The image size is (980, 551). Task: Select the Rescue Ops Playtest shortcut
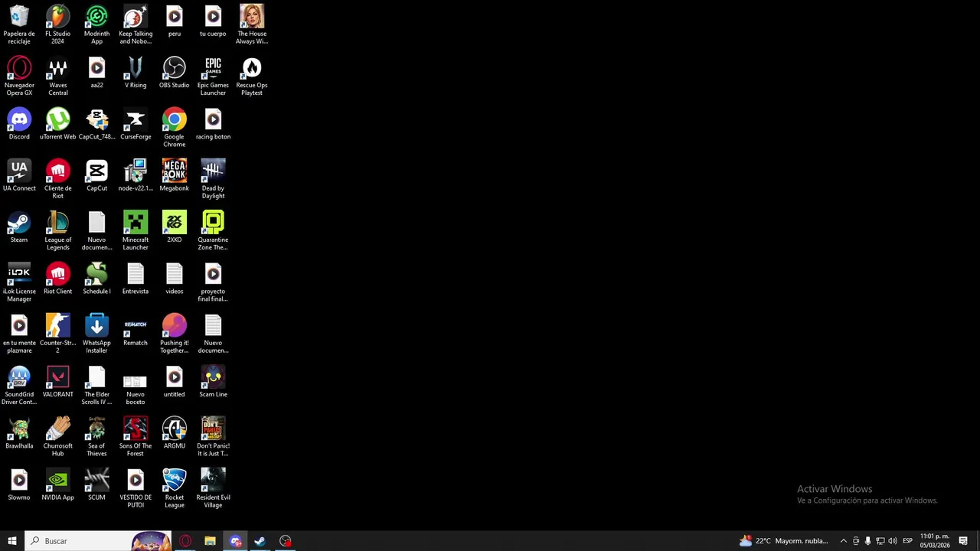tap(251, 76)
